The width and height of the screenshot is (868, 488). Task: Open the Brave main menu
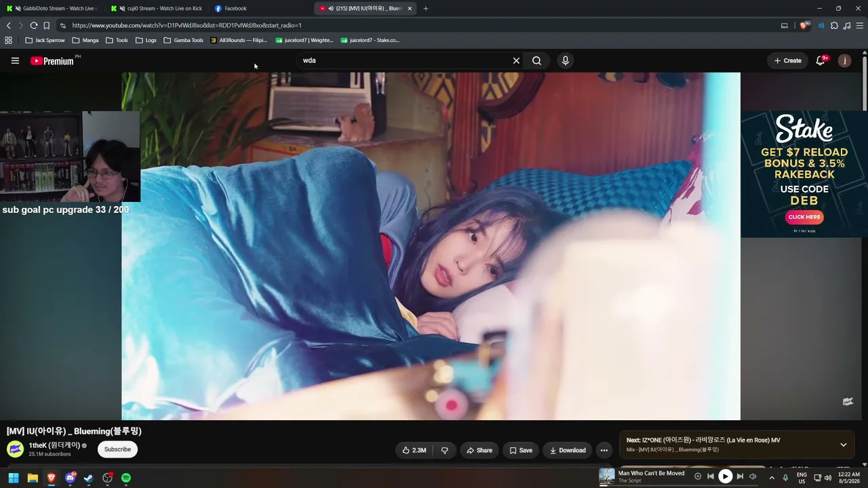tap(861, 25)
